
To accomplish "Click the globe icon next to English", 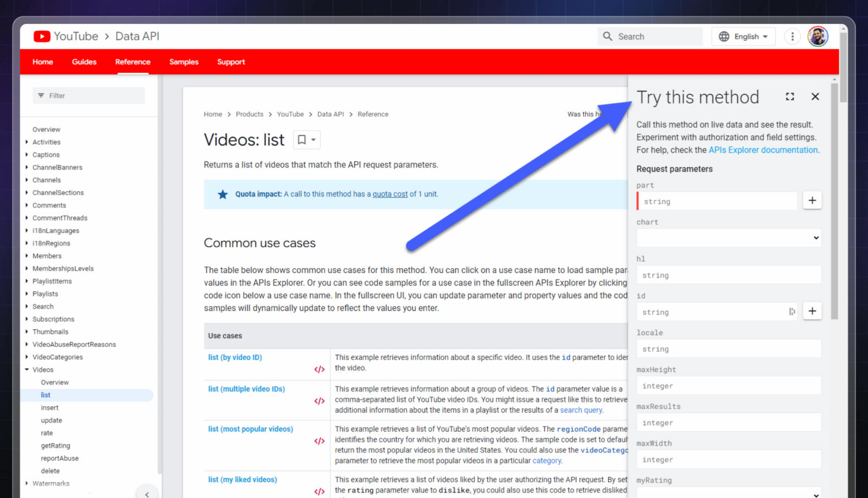I will coord(725,36).
